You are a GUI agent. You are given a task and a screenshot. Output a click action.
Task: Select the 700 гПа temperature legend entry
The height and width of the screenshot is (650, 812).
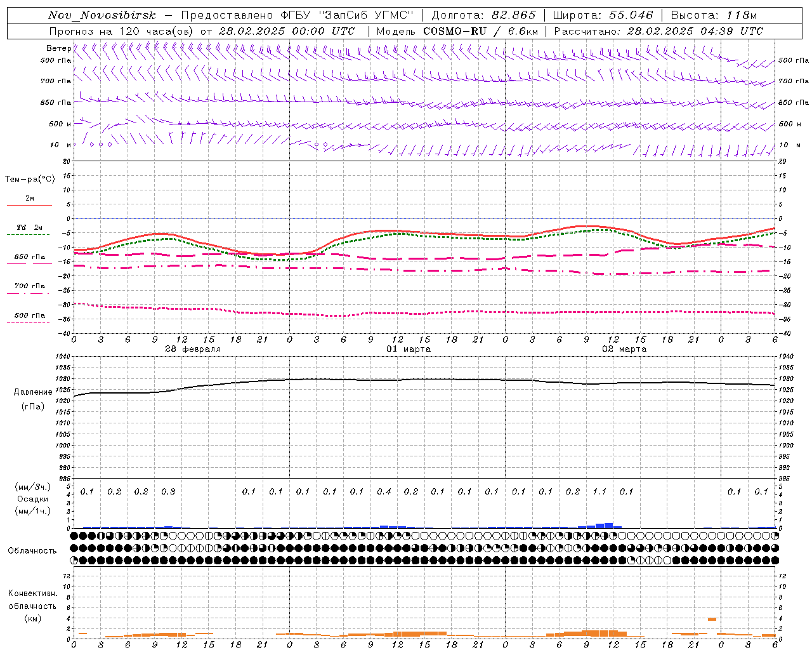pos(29,289)
